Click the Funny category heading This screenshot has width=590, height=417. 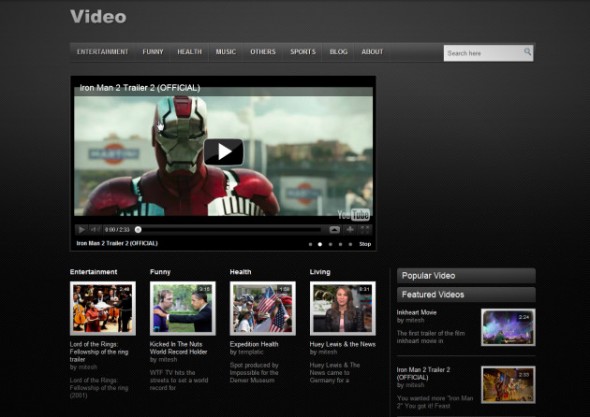coord(160,272)
